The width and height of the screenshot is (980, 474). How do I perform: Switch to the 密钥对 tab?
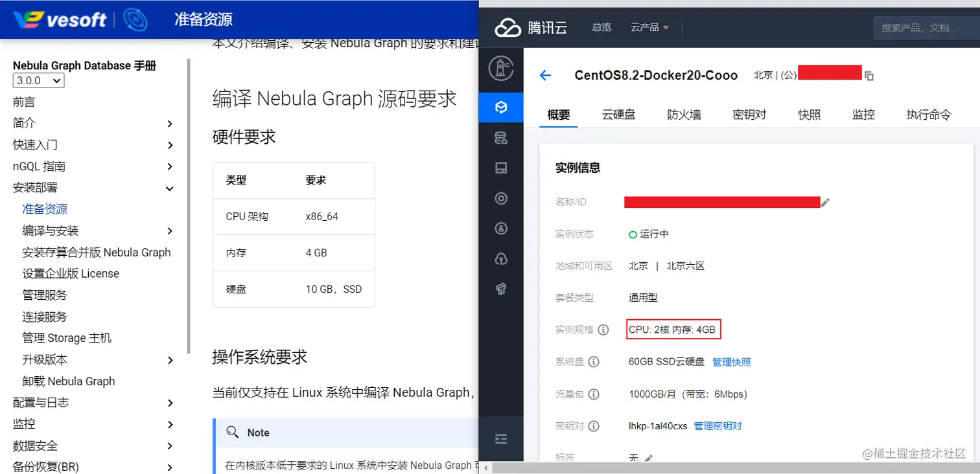750,115
